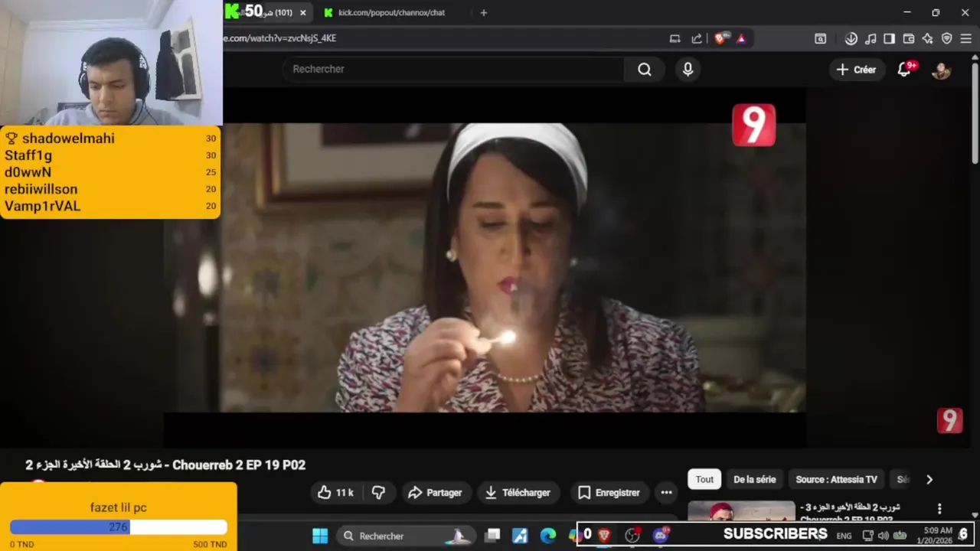Open a new browser tab
This screenshot has width=980, height=551.
[x=483, y=12]
